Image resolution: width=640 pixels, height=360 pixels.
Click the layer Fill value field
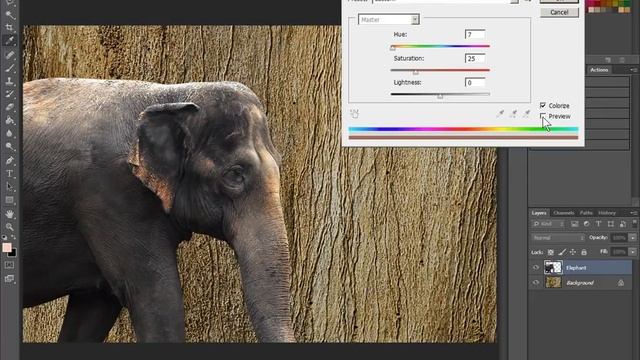(x=619, y=252)
